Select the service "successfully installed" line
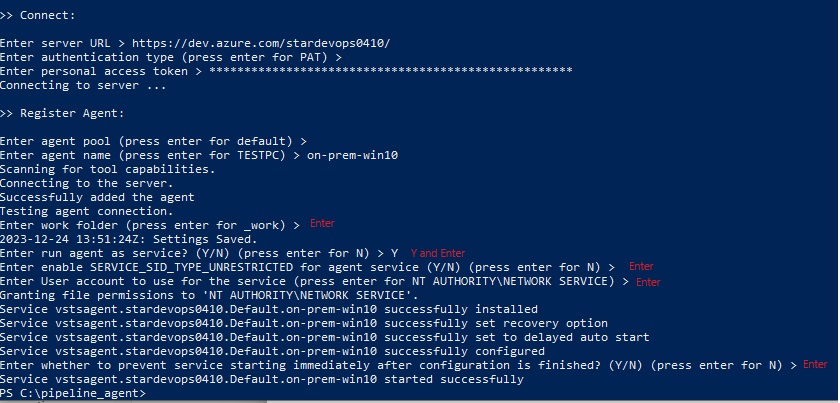This screenshot has height=403, width=840. coord(268,309)
